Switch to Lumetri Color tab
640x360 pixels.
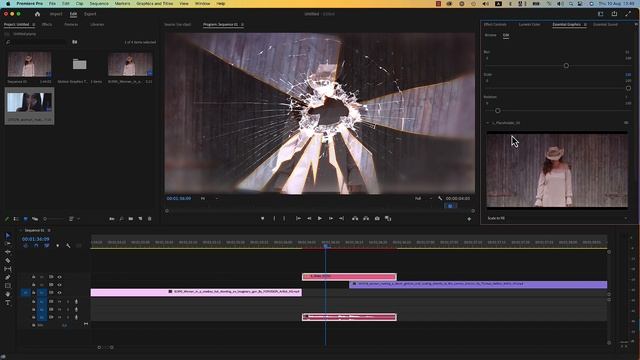pos(529,24)
